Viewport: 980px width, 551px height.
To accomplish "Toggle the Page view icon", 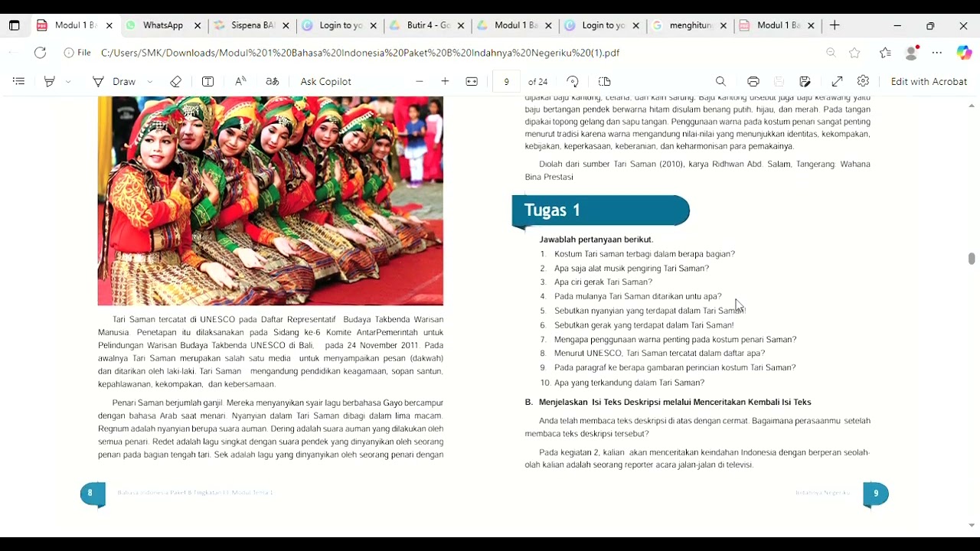I will pos(604,81).
